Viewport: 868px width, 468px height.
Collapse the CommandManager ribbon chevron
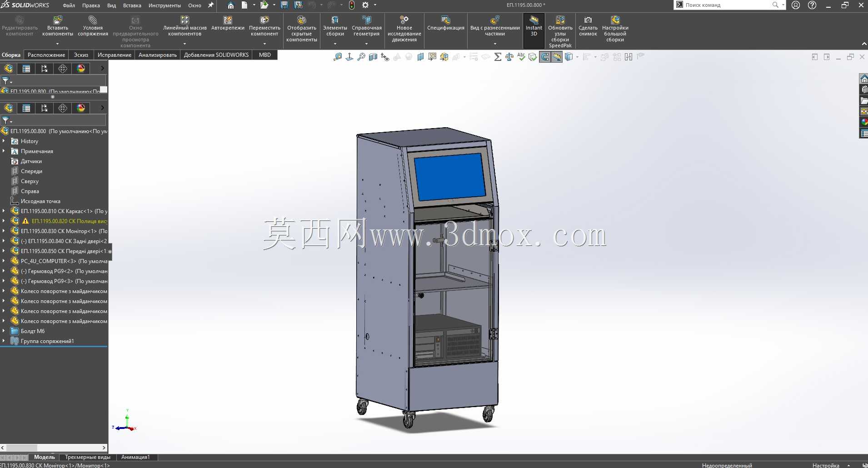click(864, 44)
